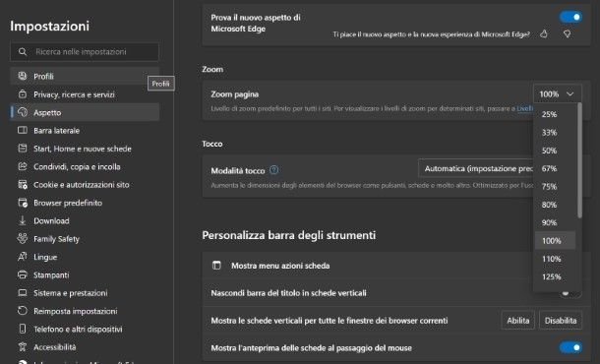
Task: Go to Cookie e autorizzazioni sito
Action: (85, 185)
